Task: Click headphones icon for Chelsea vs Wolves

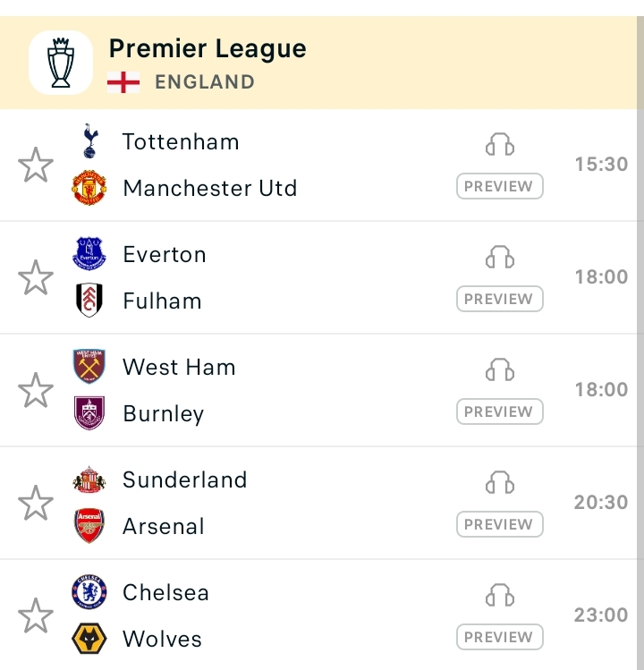Action: (500, 596)
